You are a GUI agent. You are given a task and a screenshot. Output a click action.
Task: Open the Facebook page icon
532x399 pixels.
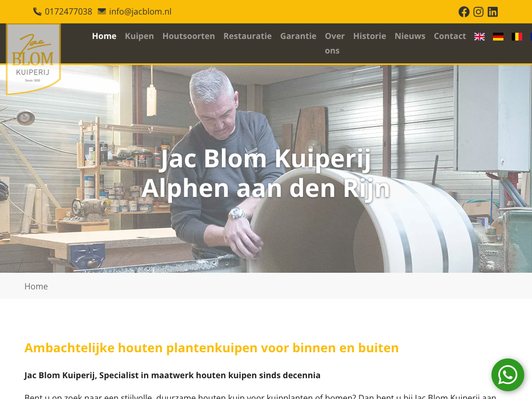click(x=464, y=12)
